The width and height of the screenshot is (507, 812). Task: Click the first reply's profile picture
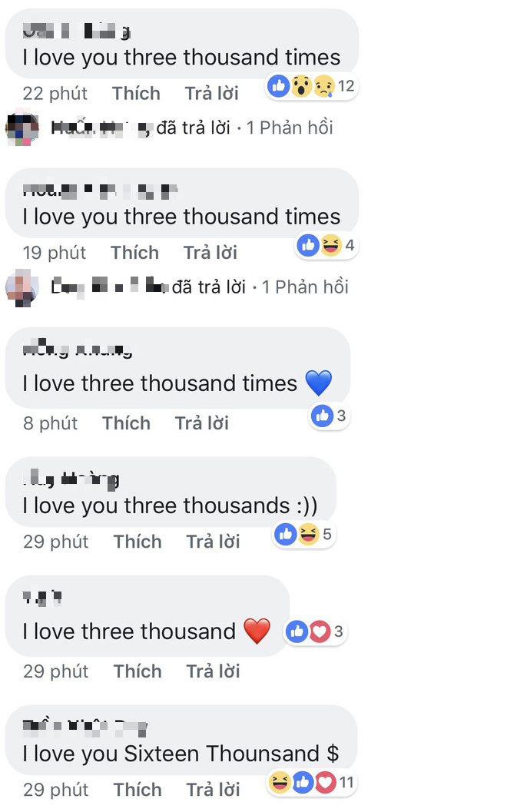[22, 128]
